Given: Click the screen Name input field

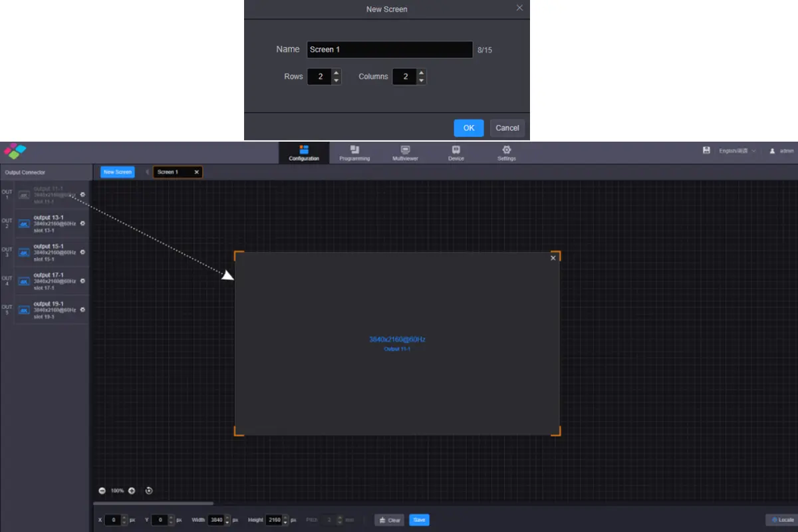Looking at the screenshot, I should [390, 50].
